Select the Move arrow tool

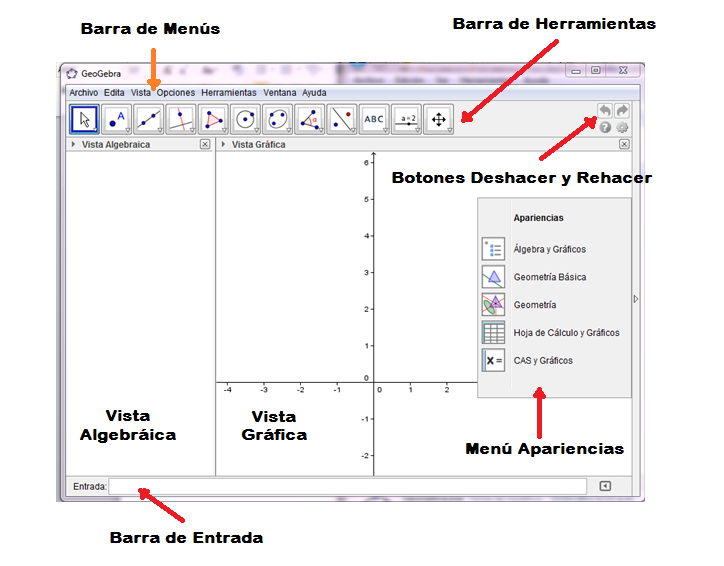pos(84,119)
